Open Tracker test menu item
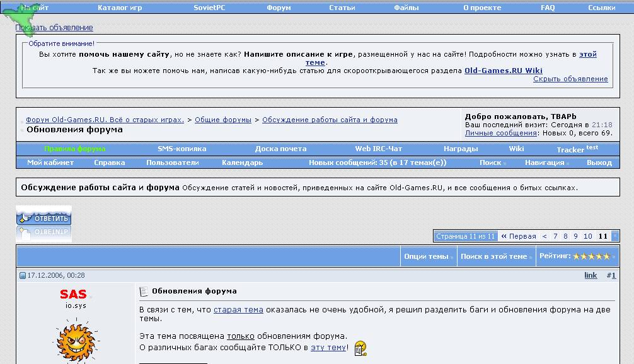The height and width of the screenshot is (364, 634). (x=577, y=149)
